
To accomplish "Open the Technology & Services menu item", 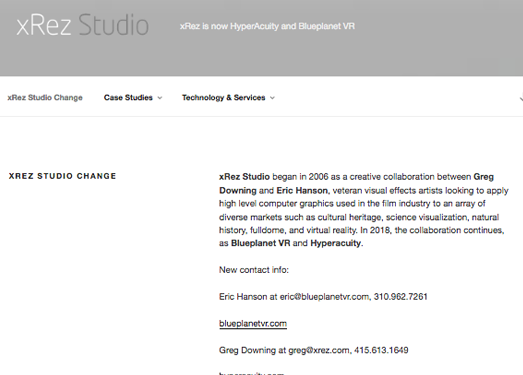I will pyautogui.click(x=223, y=98).
